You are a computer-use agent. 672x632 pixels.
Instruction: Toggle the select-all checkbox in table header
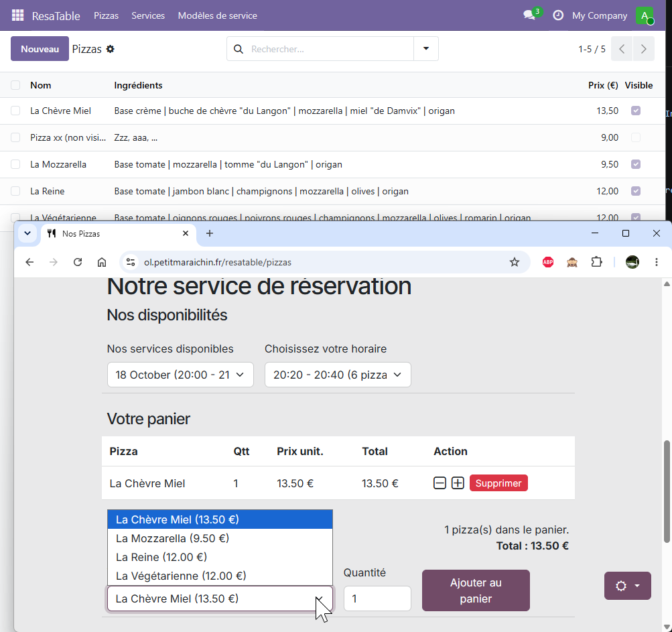(15, 85)
